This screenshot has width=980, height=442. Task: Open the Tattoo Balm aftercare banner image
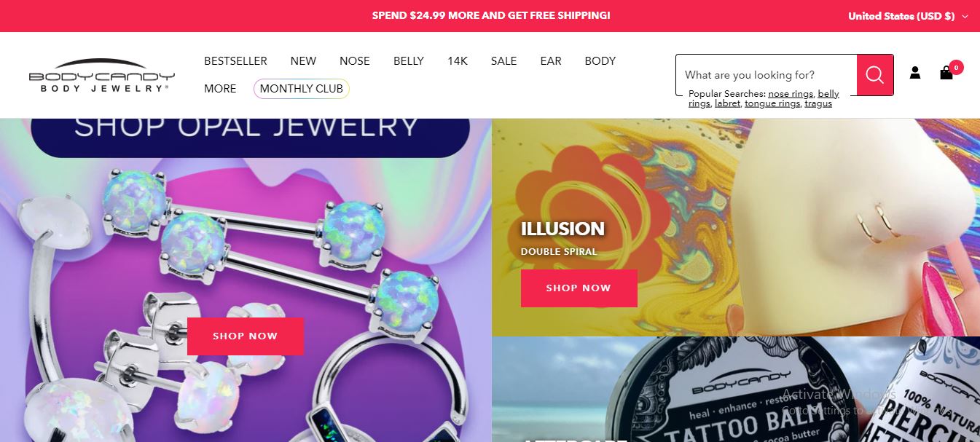coord(736,390)
